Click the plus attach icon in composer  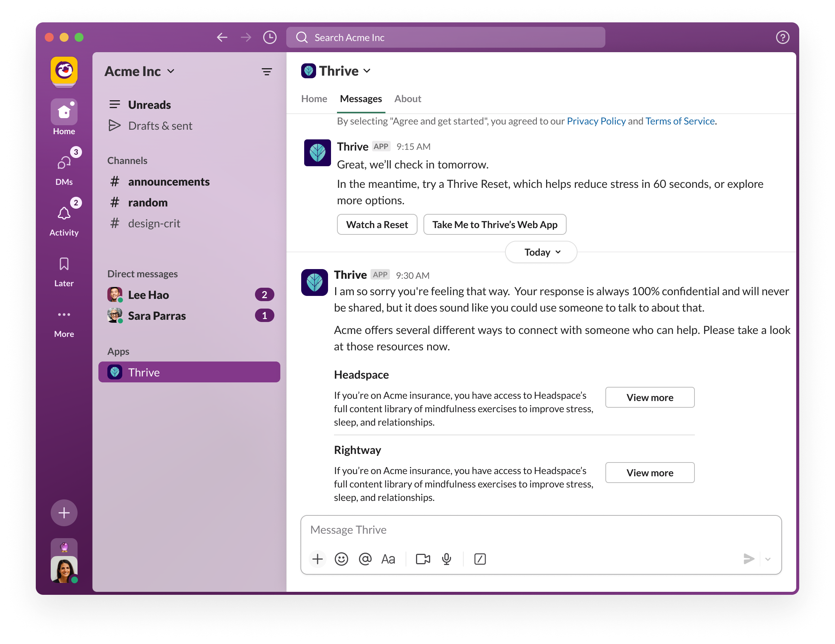[x=317, y=559]
